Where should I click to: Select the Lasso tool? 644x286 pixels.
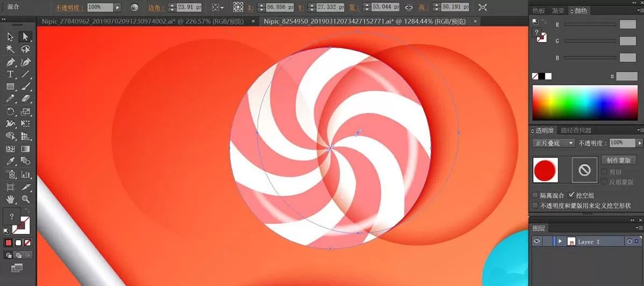pos(25,49)
